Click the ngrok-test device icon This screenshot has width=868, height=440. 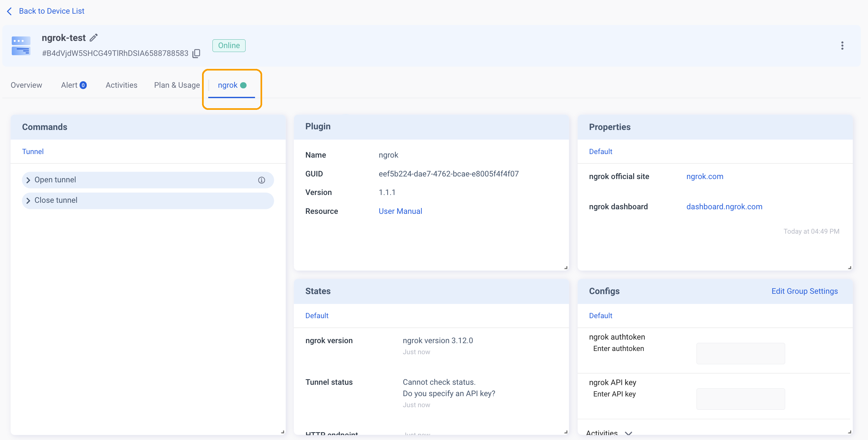[21, 46]
